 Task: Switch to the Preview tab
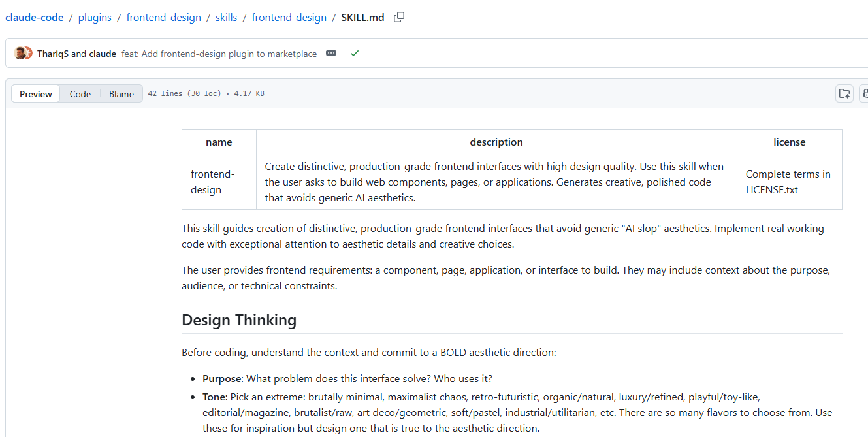click(x=36, y=94)
